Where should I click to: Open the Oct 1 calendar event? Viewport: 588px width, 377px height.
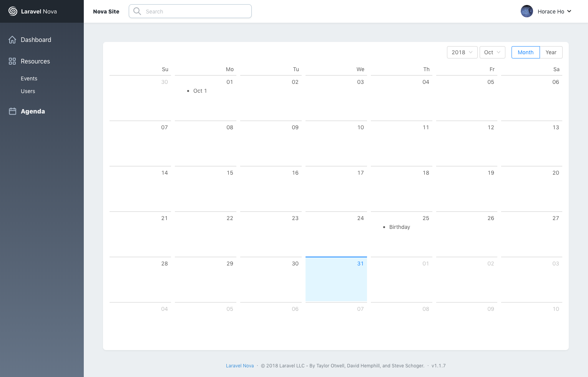click(x=200, y=91)
